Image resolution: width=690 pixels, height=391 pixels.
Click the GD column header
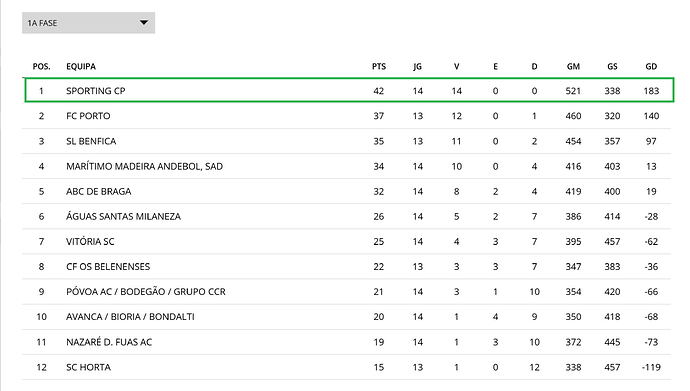(651, 66)
